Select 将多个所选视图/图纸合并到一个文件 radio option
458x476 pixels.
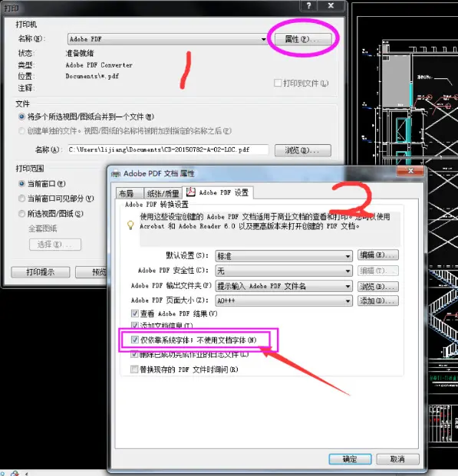[x=22, y=117]
